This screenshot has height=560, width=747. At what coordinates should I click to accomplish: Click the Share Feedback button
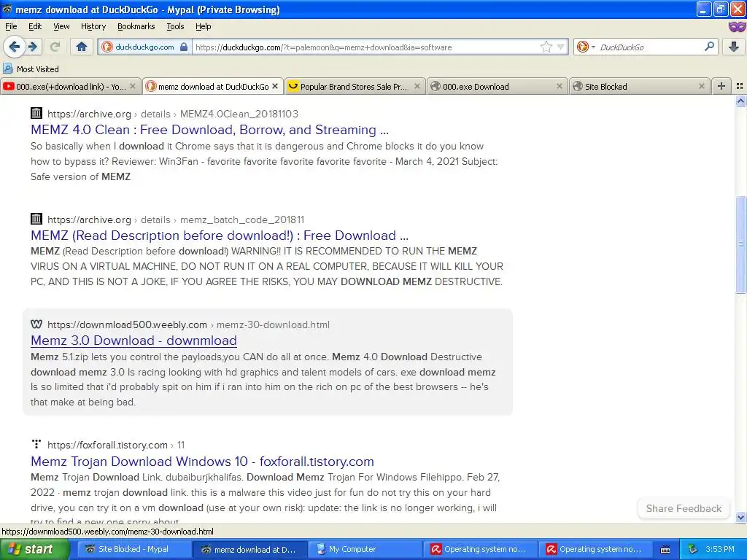(x=684, y=508)
